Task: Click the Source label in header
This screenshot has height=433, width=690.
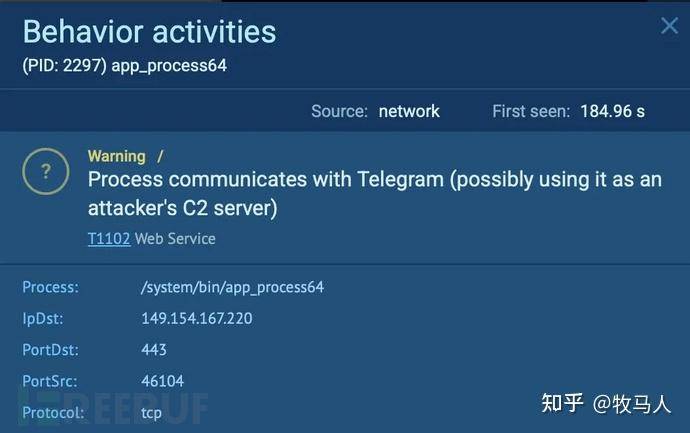Action: pyautogui.click(x=339, y=111)
